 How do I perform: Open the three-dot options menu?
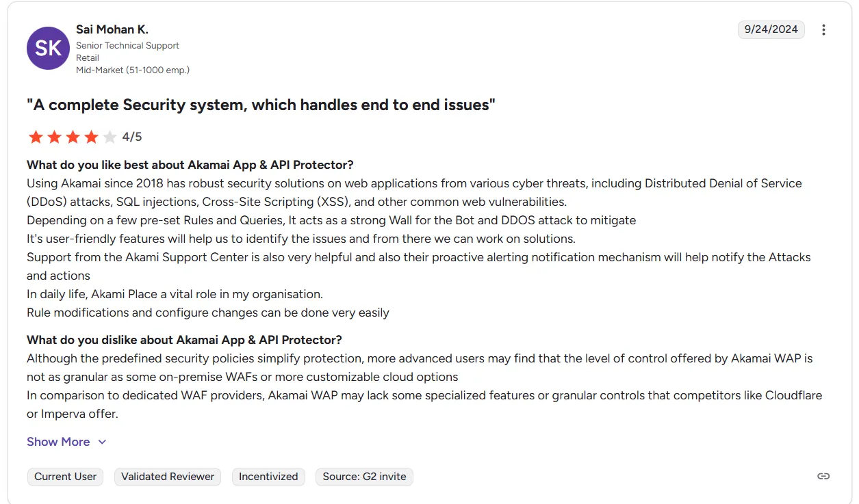pyautogui.click(x=824, y=29)
